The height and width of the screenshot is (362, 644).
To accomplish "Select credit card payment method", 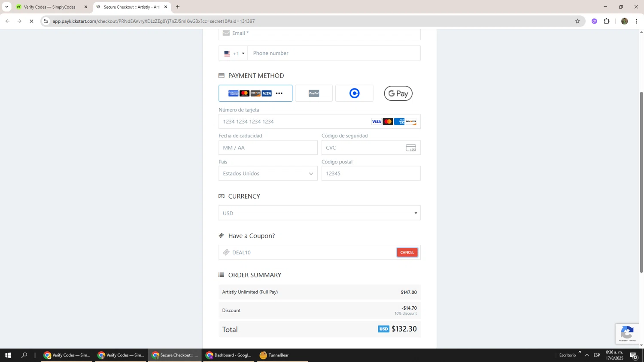I will 255,93.
